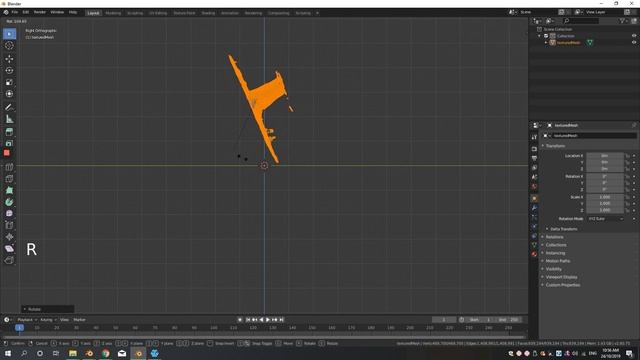
Task: Collapse the Transform panel
Action: coord(555,146)
